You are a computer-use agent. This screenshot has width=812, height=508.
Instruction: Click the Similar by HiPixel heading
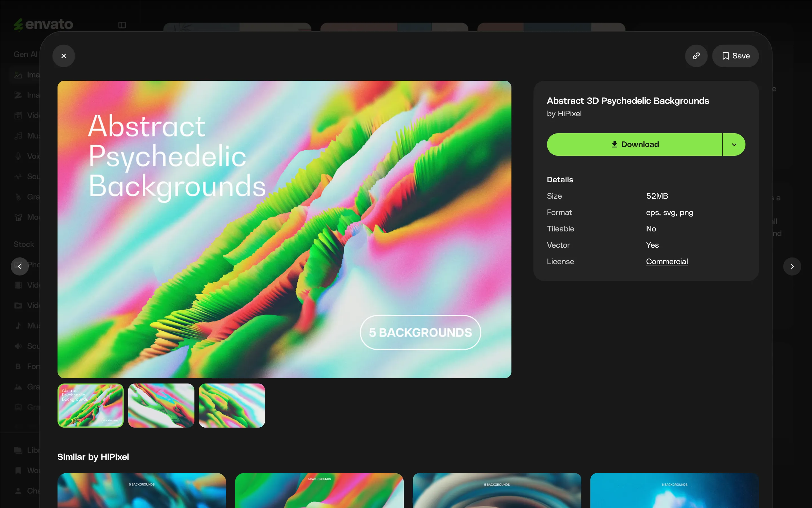pos(93,457)
